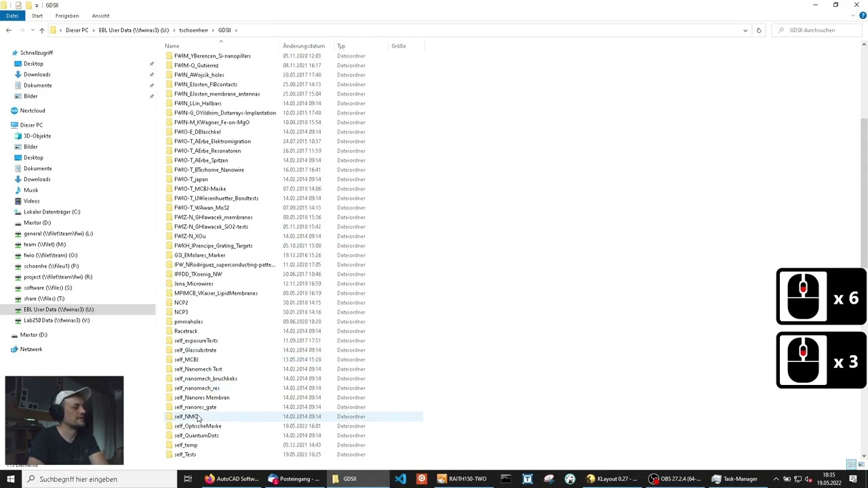This screenshot has width=868, height=488.
Task: Open Videos in navigation pane
Action: tap(31, 201)
